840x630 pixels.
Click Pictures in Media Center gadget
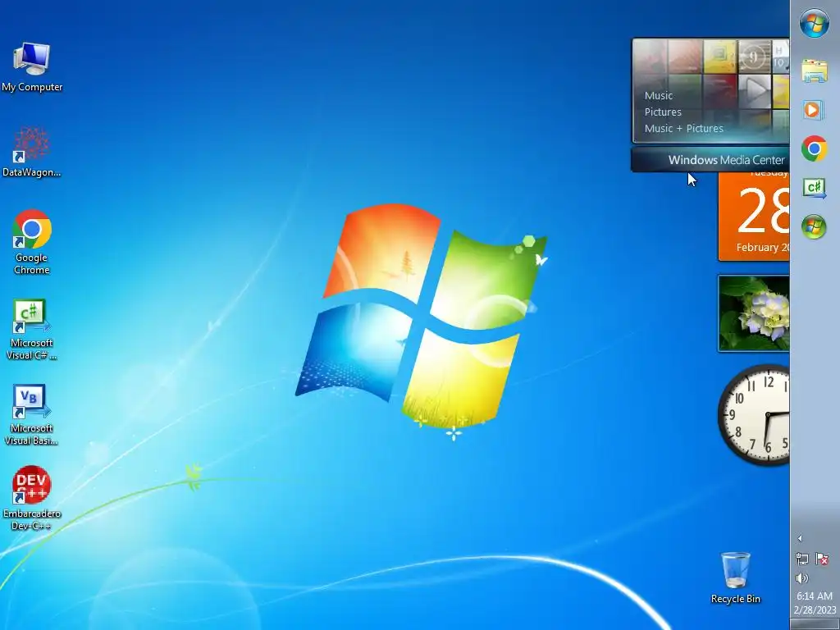coord(663,112)
